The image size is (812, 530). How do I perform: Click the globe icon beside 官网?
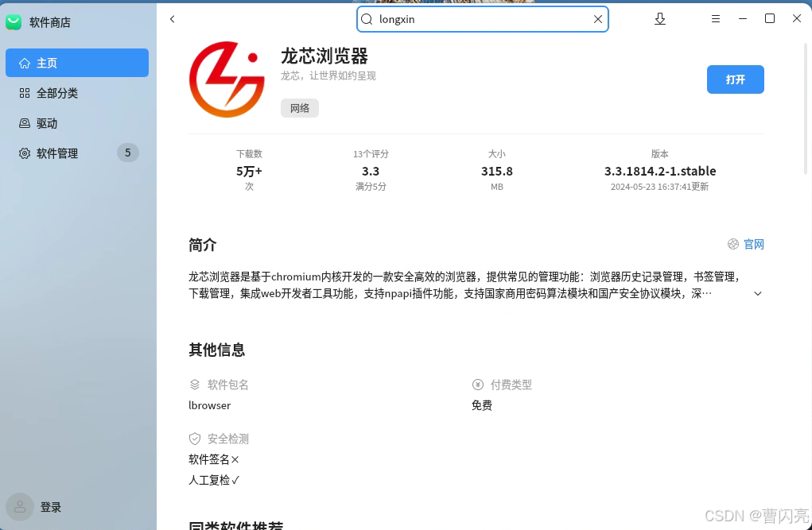click(x=733, y=244)
